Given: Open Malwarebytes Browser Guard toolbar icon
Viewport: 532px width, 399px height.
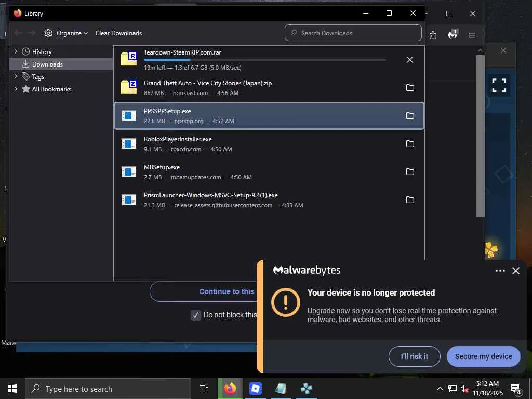Looking at the screenshot, I should coord(453,35).
